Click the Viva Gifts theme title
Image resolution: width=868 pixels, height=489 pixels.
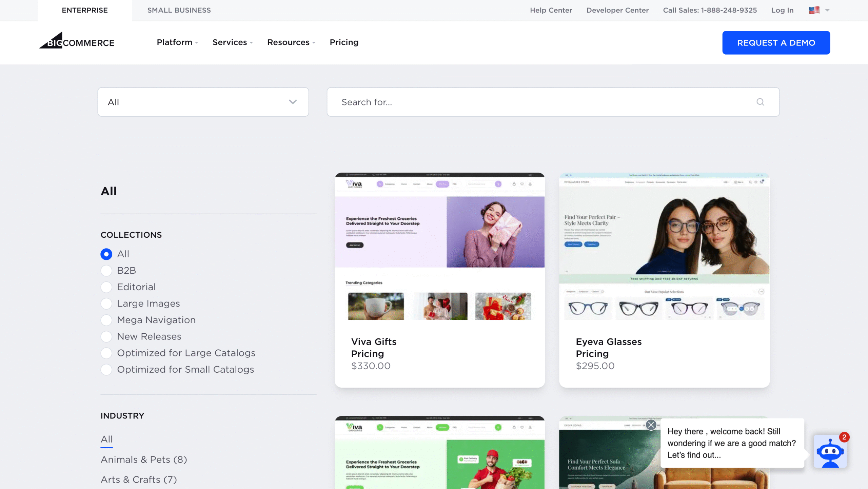coord(374,341)
